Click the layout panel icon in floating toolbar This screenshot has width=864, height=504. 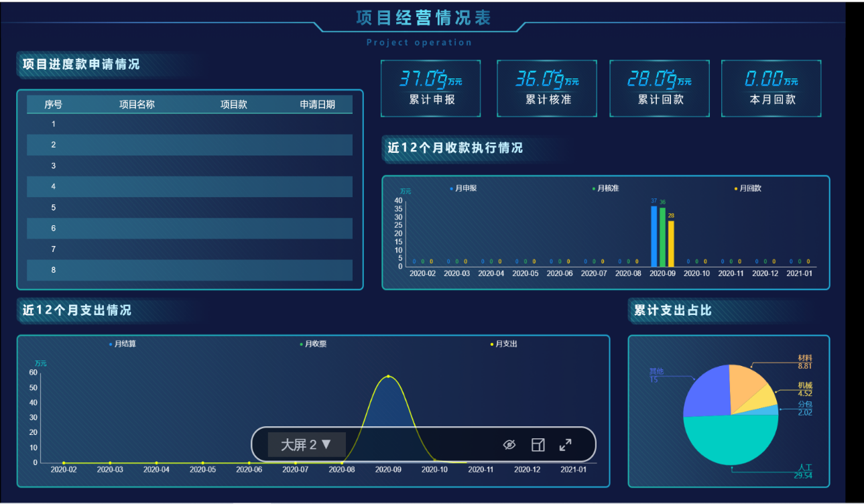(x=538, y=445)
